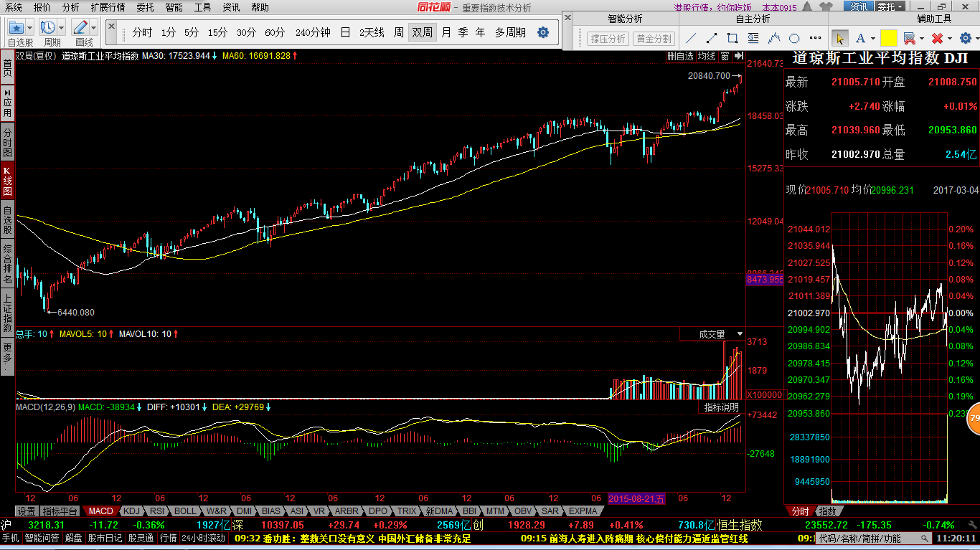Switch chart period to 240分钟
980x550 pixels.
pos(313,32)
